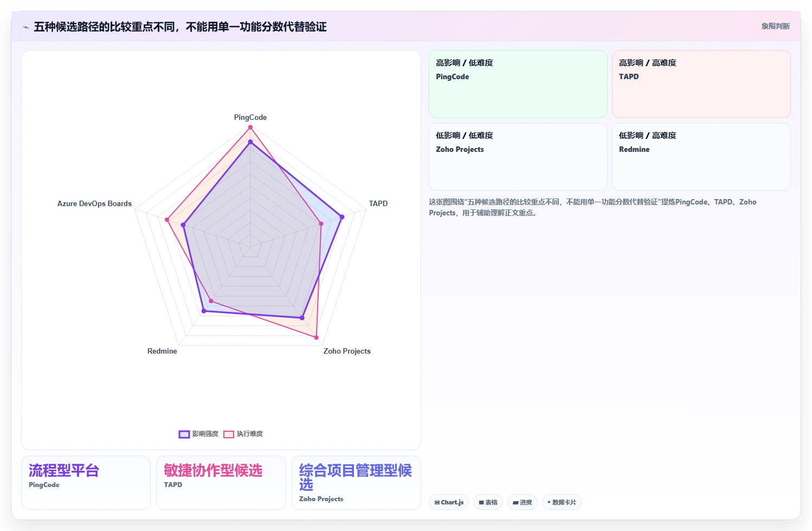Image resolution: width=812 pixels, height=531 pixels.
Task: Click the 象限判断 label in header
Action: tap(775, 26)
